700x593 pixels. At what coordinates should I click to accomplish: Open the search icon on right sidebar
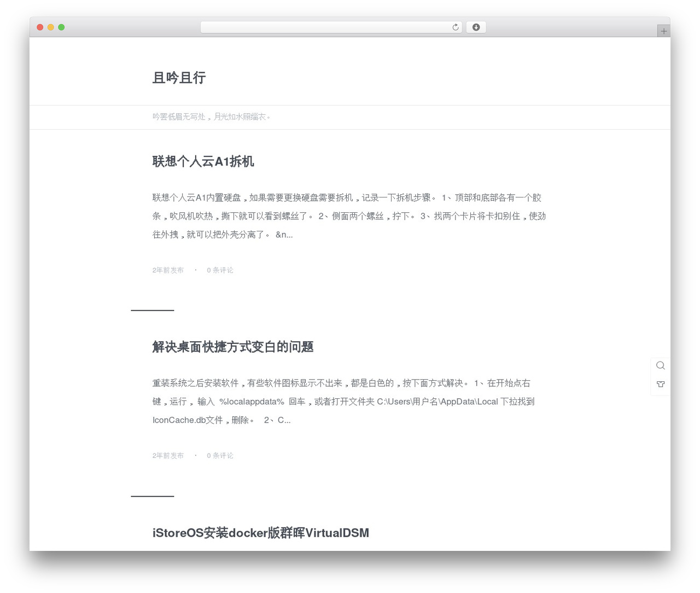(x=661, y=365)
